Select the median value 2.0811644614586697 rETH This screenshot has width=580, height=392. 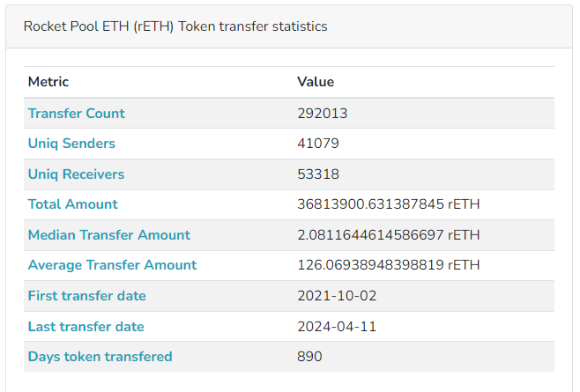389,235
